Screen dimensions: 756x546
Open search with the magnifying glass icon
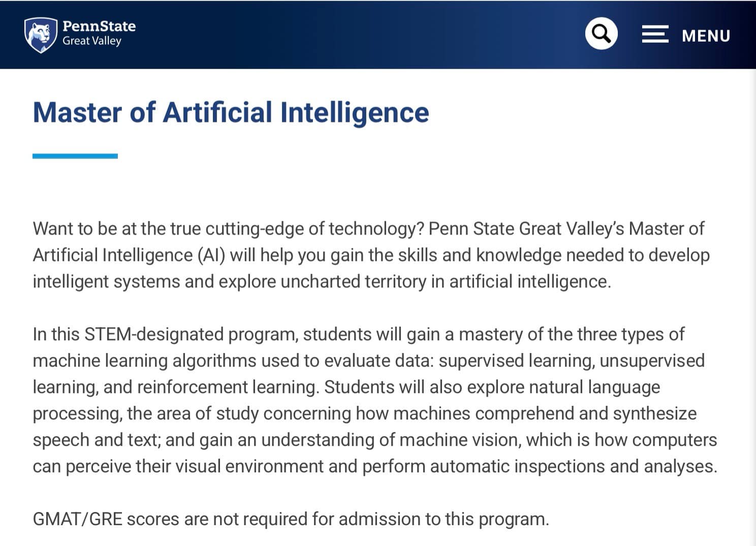(x=601, y=34)
